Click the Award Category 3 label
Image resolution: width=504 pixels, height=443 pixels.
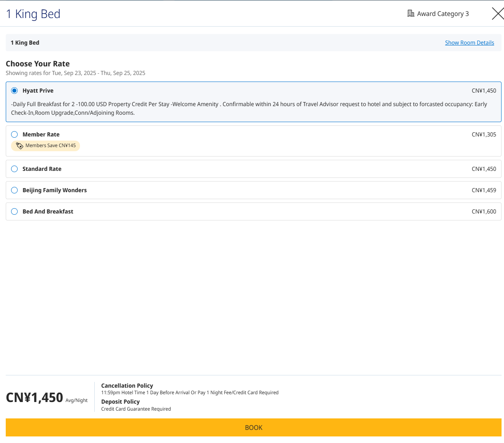click(443, 14)
